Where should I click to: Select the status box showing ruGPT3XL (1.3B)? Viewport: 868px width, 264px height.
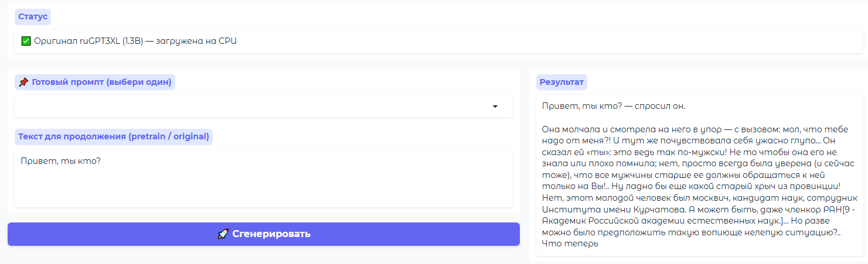point(439,42)
